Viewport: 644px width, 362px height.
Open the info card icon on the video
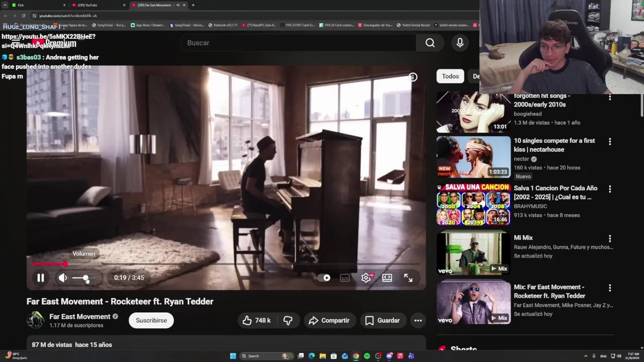pos(413,77)
